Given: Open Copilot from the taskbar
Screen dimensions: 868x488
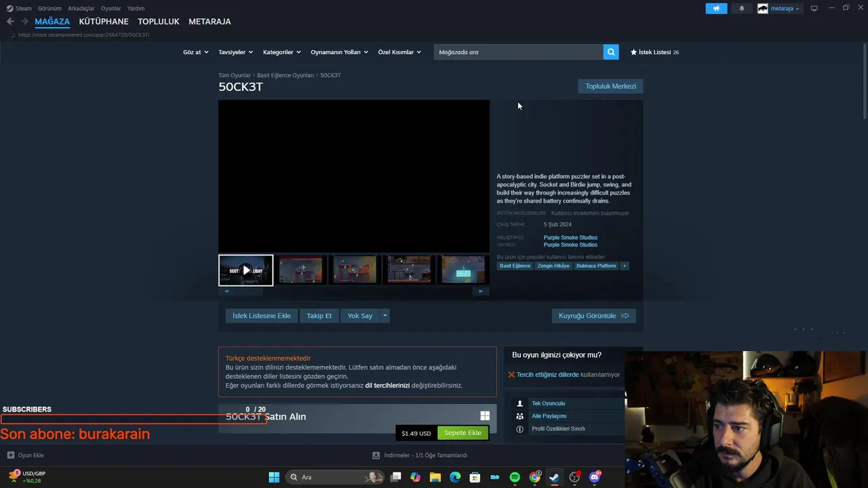Looking at the screenshot, I should pyautogui.click(x=416, y=477).
